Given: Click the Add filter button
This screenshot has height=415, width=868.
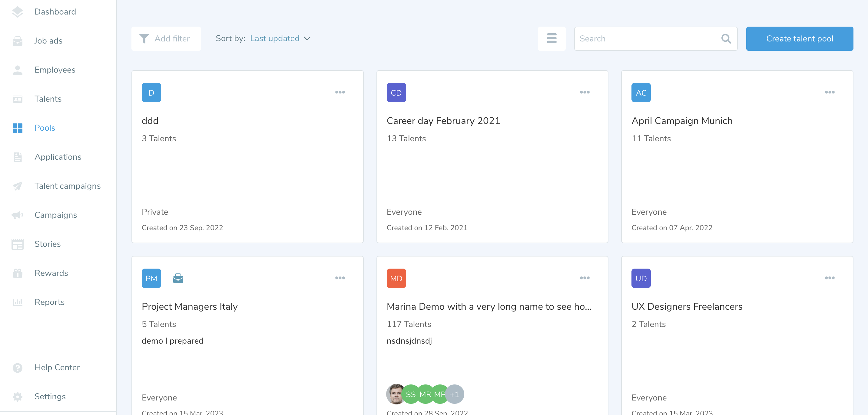Looking at the screenshot, I should click(166, 39).
